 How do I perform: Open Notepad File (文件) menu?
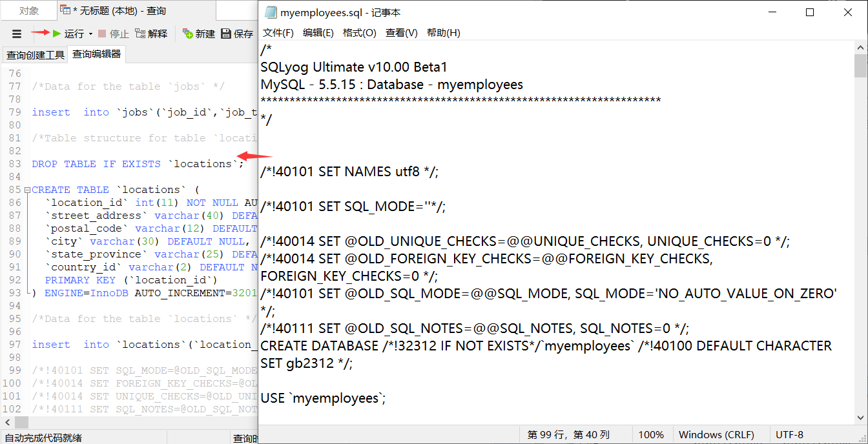tap(278, 33)
